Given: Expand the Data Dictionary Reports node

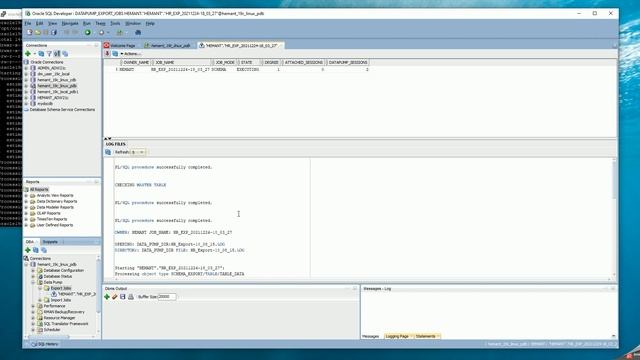Looking at the screenshot, I should [27, 201].
